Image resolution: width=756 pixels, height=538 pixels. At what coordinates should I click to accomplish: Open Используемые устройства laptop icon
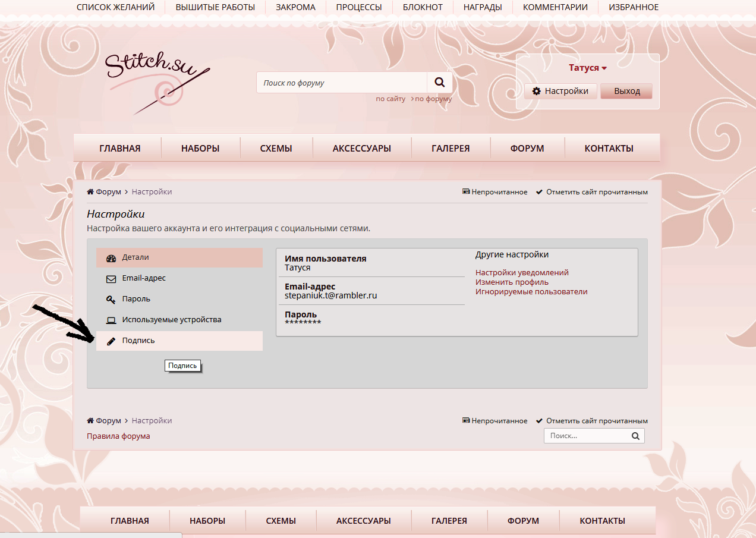click(x=111, y=320)
